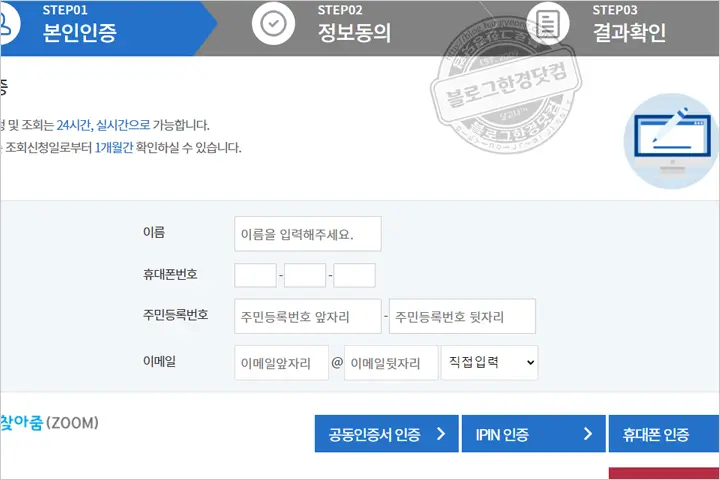
Task: Click the 1개월간 highlighted text
Action: coord(114,147)
